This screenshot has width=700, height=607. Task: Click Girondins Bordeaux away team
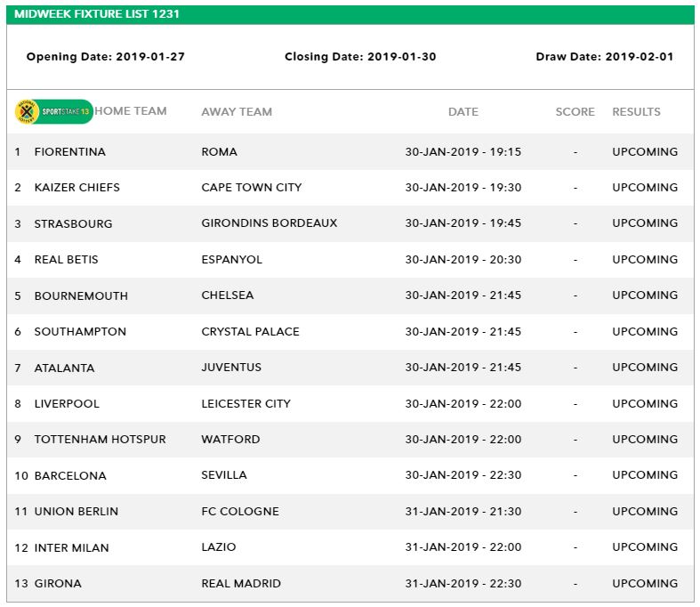click(x=270, y=223)
